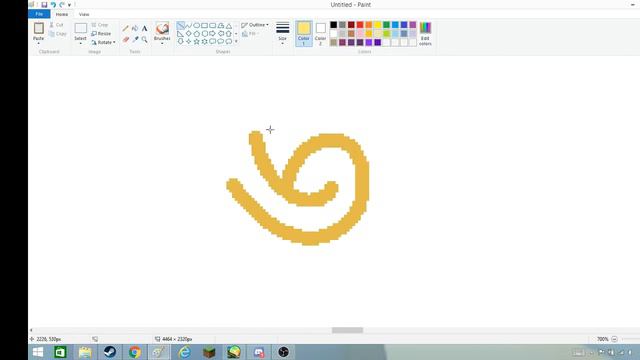The height and width of the screenshot is (360, 640).
Task: Click the horizontal scrollbar thumb
Action: point(347,330)
